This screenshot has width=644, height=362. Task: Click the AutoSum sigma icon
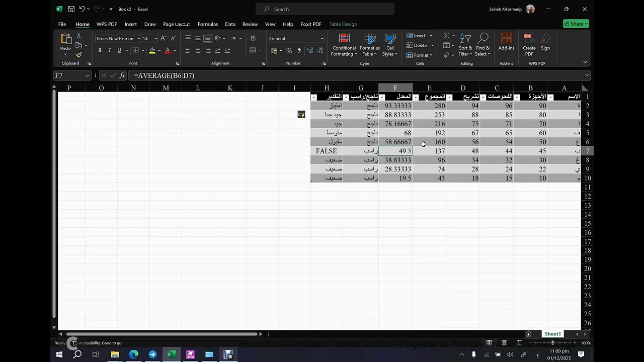(x=446, y=36)
